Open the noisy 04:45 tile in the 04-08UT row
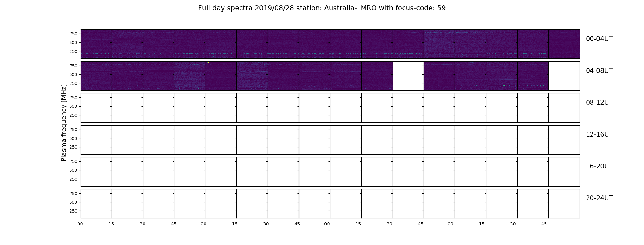 [x=190, y=76]
